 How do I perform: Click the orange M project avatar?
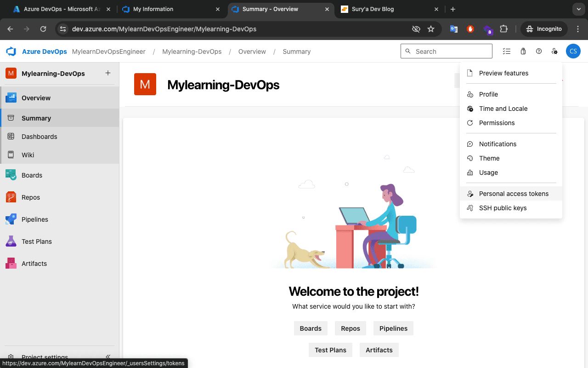point(145,84)
